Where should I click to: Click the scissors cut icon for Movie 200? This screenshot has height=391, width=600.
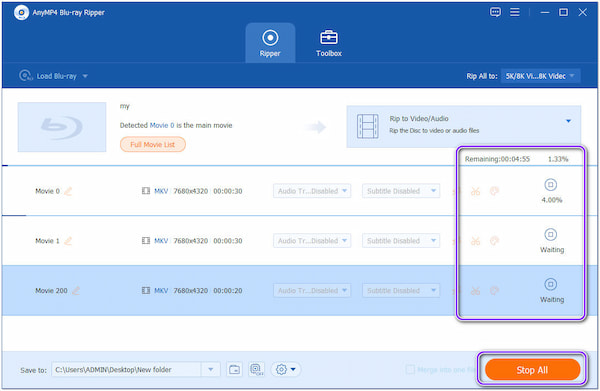tap(475, 290)
